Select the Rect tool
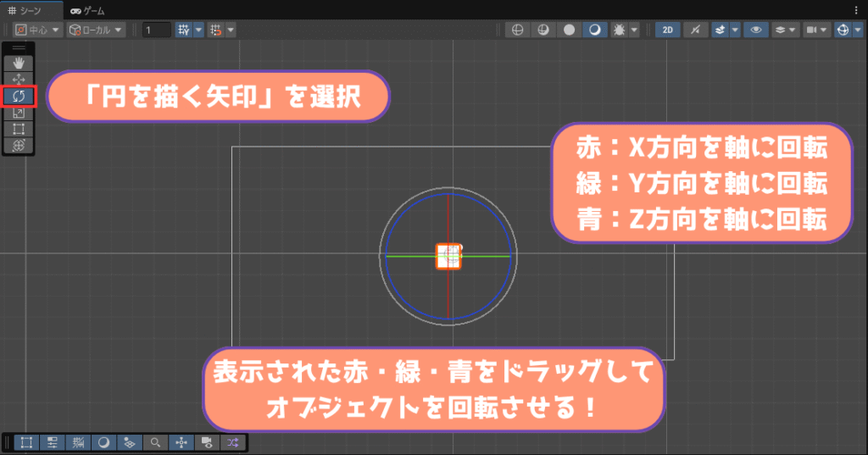Image resolution: width=868 pixels, height=455 pixels. [19, 129]
